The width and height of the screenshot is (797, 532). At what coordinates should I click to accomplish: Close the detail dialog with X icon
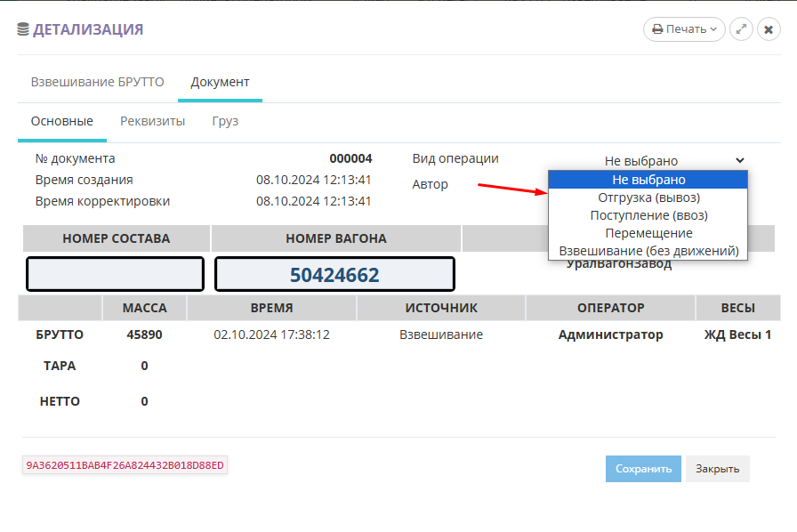coord(769,29)
